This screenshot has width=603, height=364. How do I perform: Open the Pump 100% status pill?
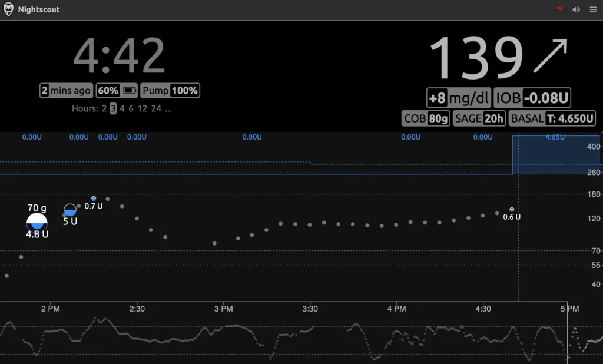pyautogui.click(x=170, y=91)
